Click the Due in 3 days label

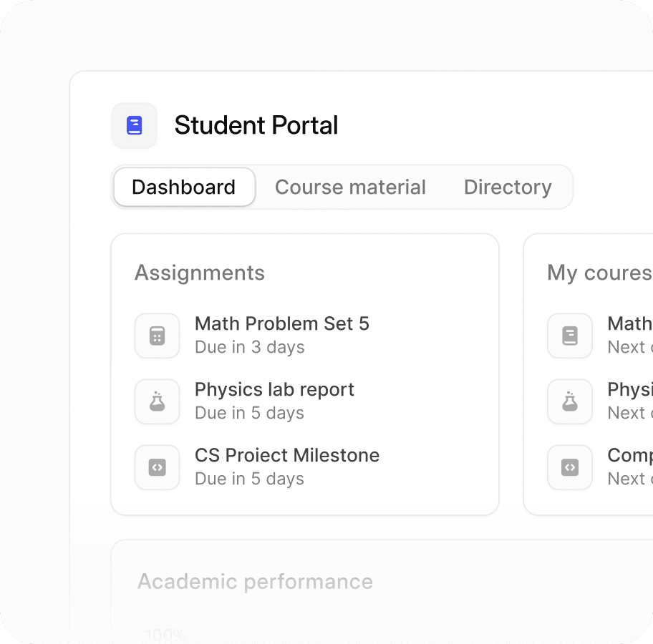tap(250, 348)
